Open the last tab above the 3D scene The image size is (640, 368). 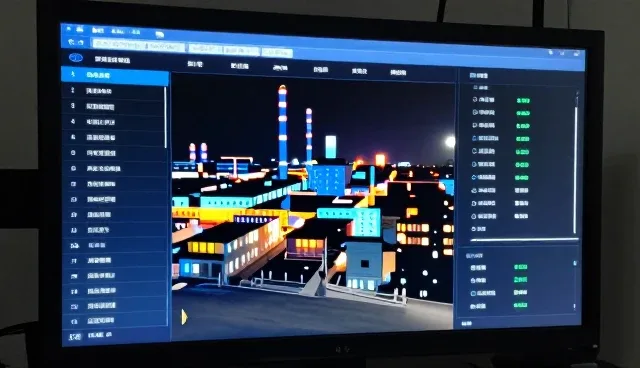(398, 73)
